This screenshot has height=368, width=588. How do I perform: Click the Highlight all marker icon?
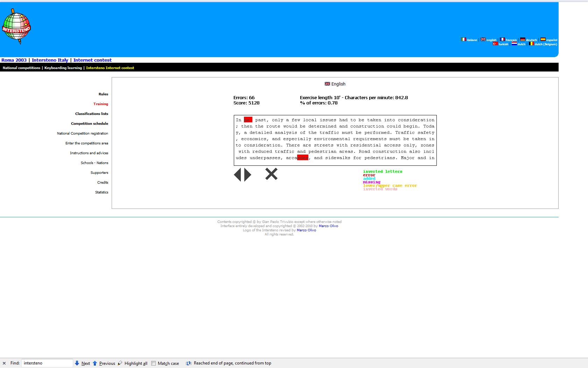click(x=120, y=363)
